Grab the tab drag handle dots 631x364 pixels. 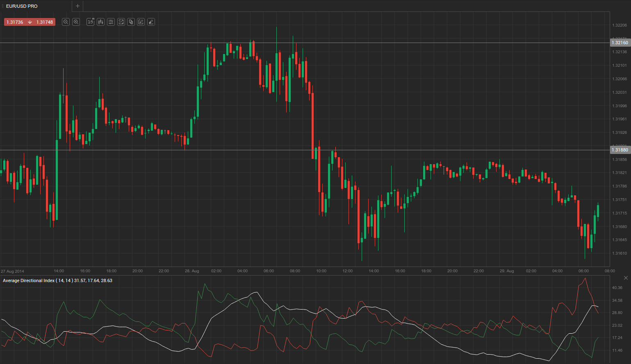coord(2,6)
